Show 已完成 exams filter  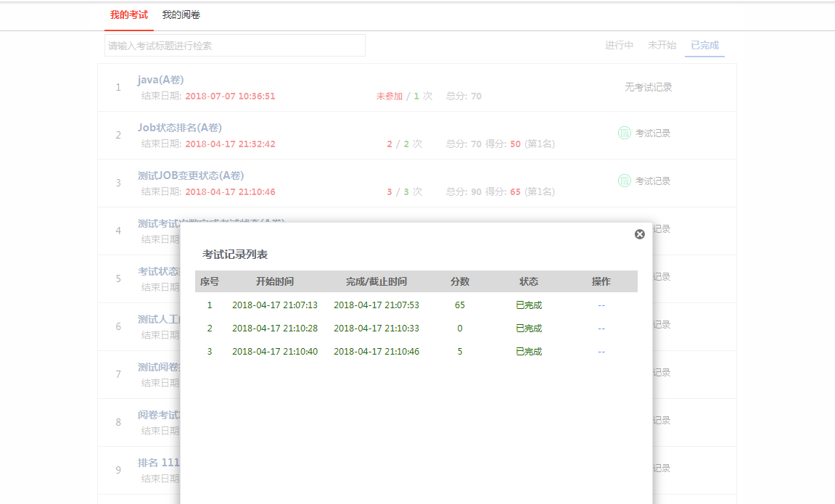click(704, 45)
